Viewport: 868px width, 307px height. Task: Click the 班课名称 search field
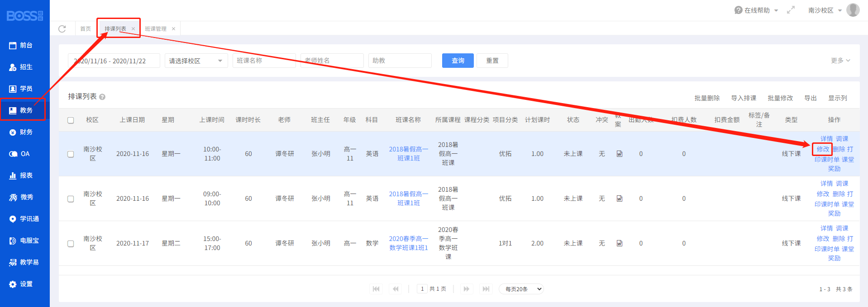[x=264, y=61]
